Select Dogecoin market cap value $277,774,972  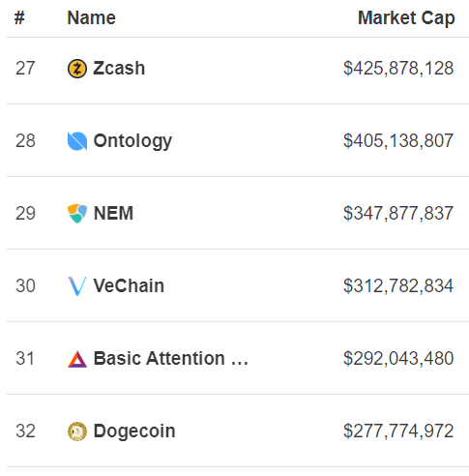398,431
